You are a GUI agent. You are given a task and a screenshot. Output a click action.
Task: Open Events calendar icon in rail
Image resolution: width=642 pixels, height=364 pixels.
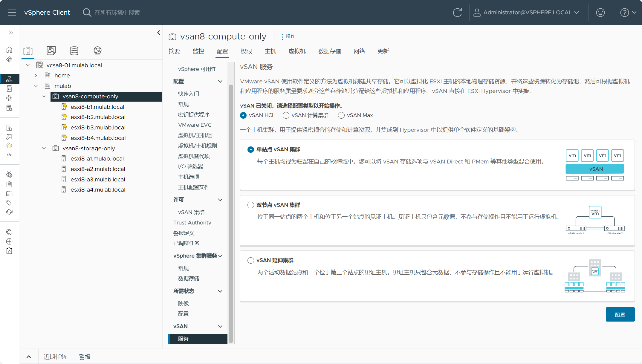point(9,194)
